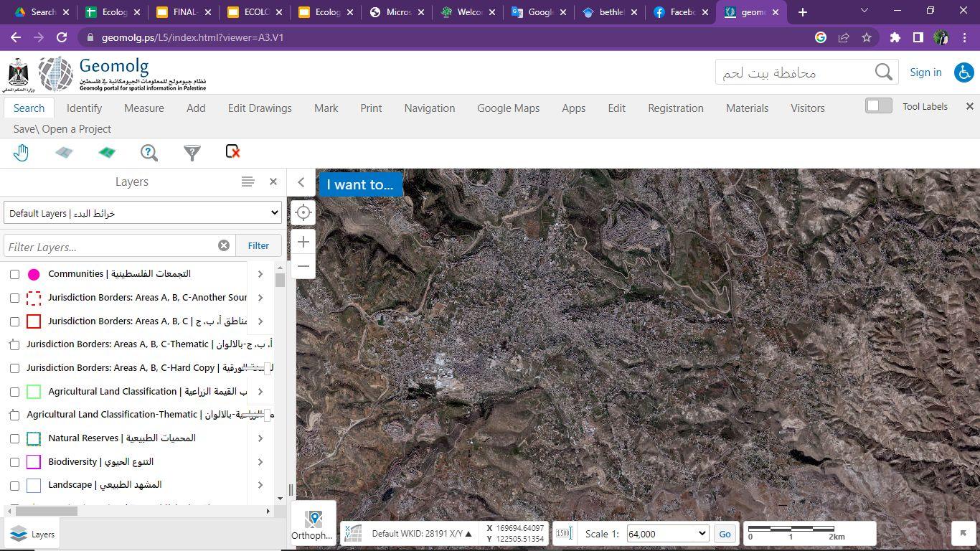Open the map scale dropdown
The image size is (980, 551).
[668, 534]
